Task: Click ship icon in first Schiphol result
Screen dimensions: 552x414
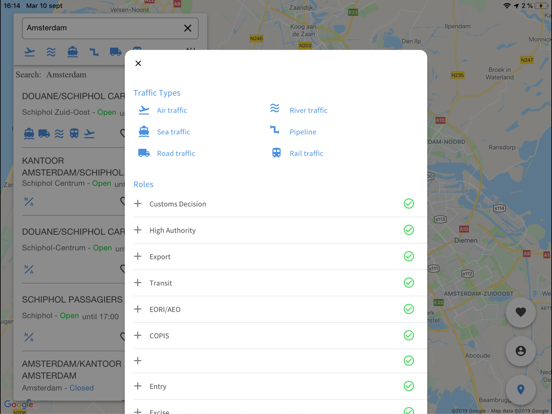Action: (x=29, y=134)
